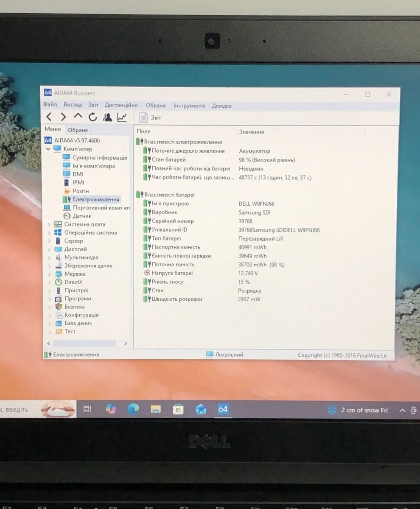Image resolution: width=420 pixels, height=509 pixels.
Task: Click the Back navigation arrow
Action: coord(49,117)
